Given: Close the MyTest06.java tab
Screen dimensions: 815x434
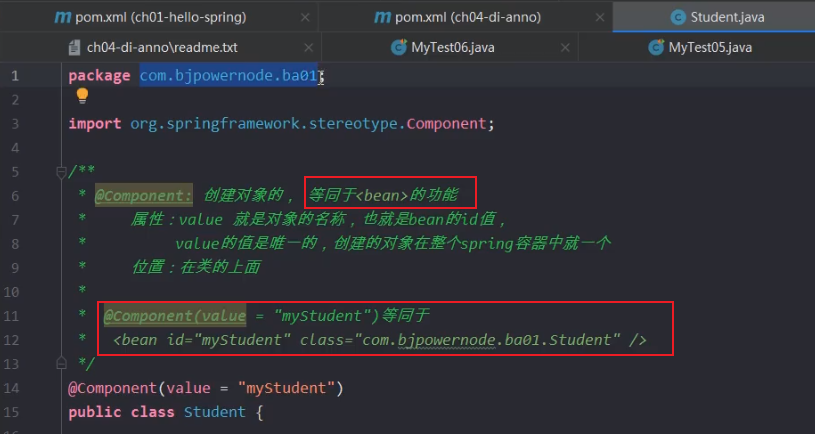Looking at the screenshot, I should pos(565,48).
